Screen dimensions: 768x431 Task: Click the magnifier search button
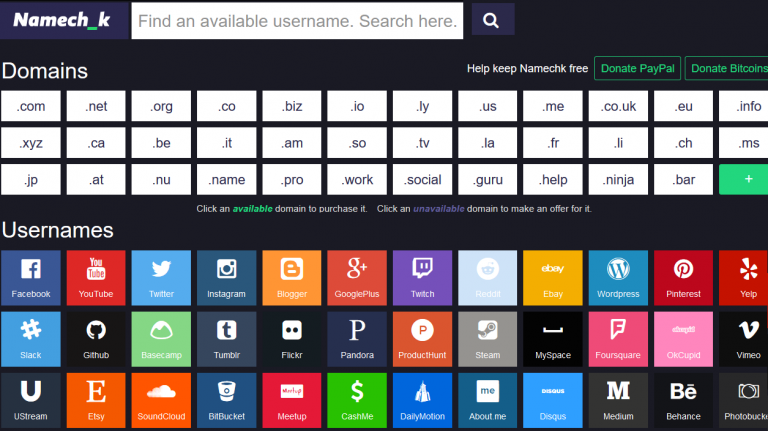click(492, 20)
